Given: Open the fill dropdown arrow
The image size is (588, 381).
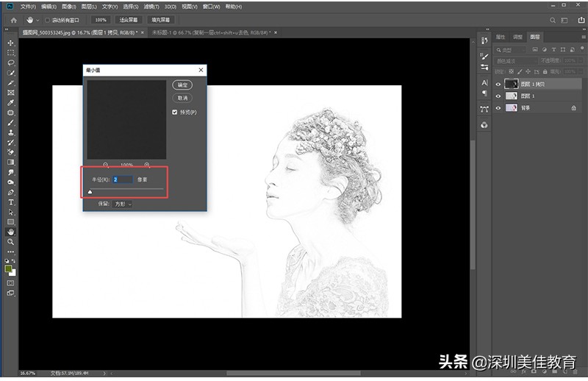Looking at the screenshot, I should [581, 71].
